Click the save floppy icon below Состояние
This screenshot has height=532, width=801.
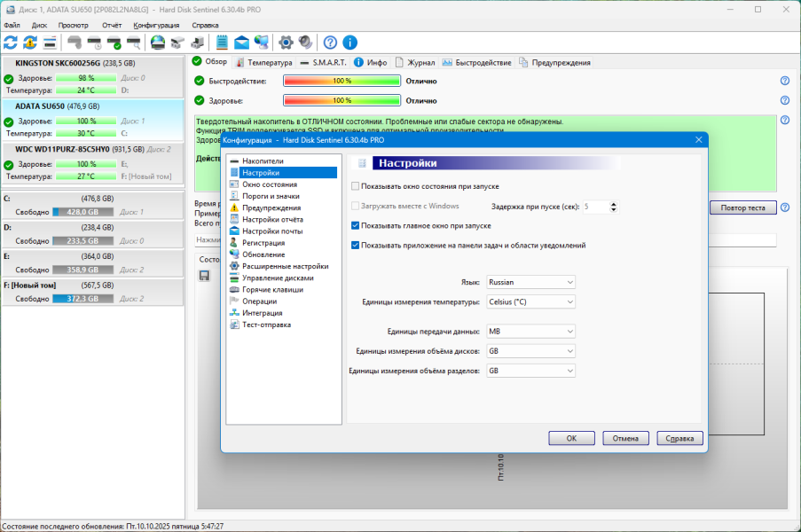(x=204, y=276)
